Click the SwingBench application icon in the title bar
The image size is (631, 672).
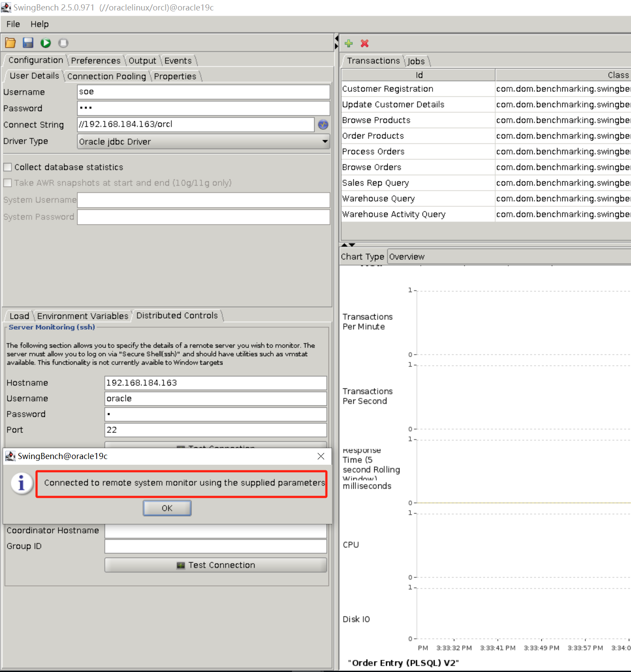6,7
